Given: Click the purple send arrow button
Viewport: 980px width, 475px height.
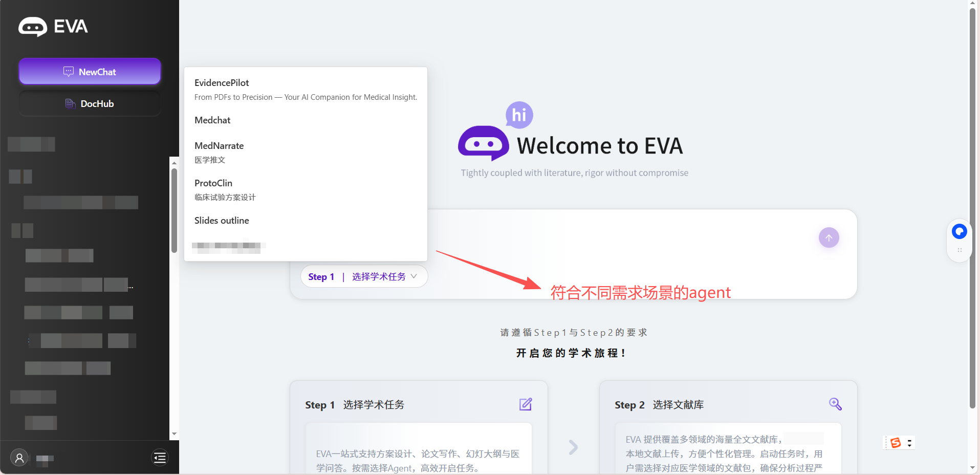Looking at the screenshot, I should [829, 237].
